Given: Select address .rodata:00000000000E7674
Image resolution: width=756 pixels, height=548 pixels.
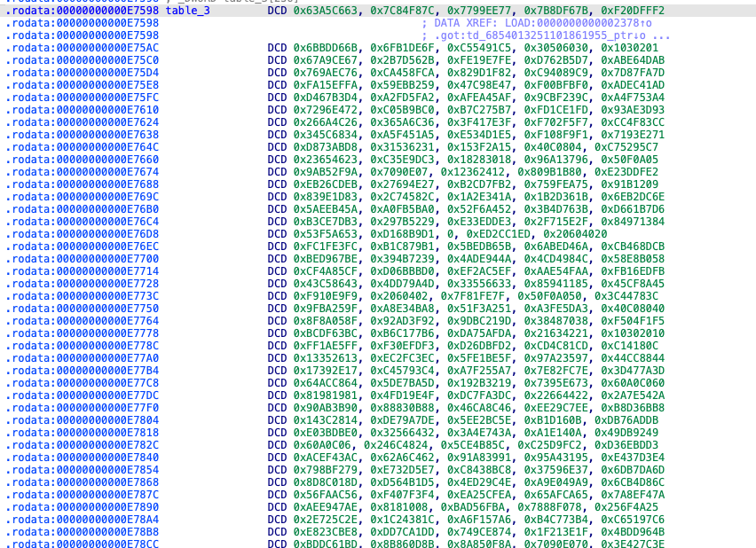Looking at the screenshot, I should click(x=83, y=172).
